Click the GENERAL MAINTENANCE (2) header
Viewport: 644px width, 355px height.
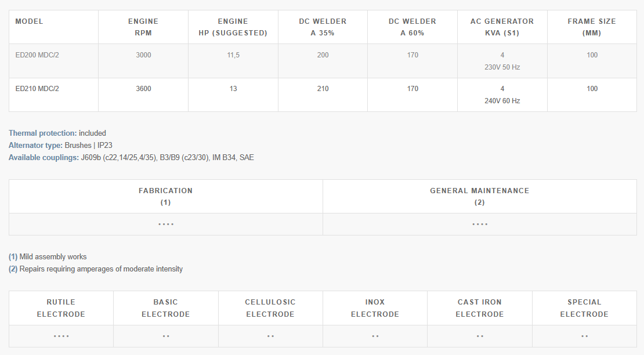[x=479, y=197]
